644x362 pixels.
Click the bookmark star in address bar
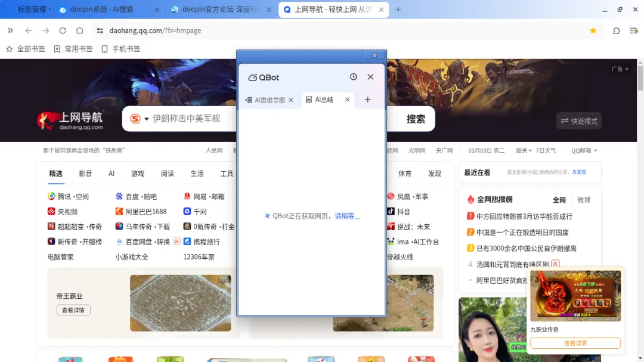(593, 30)
